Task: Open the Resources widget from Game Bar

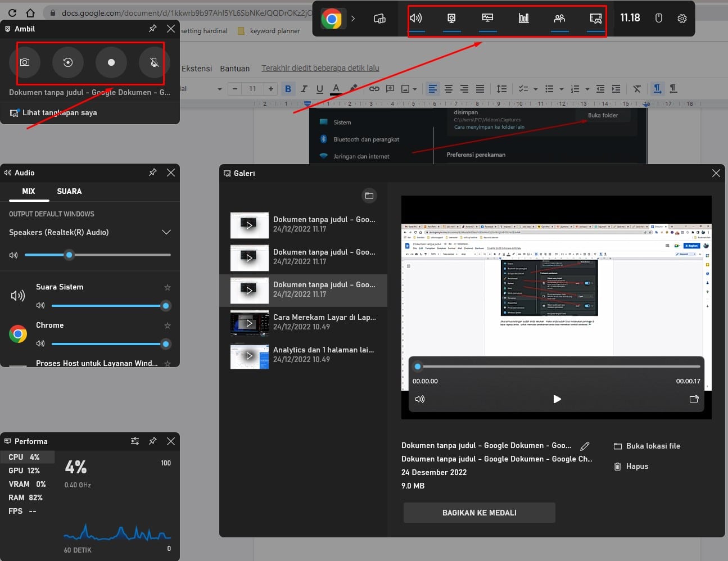Action: 523,19
